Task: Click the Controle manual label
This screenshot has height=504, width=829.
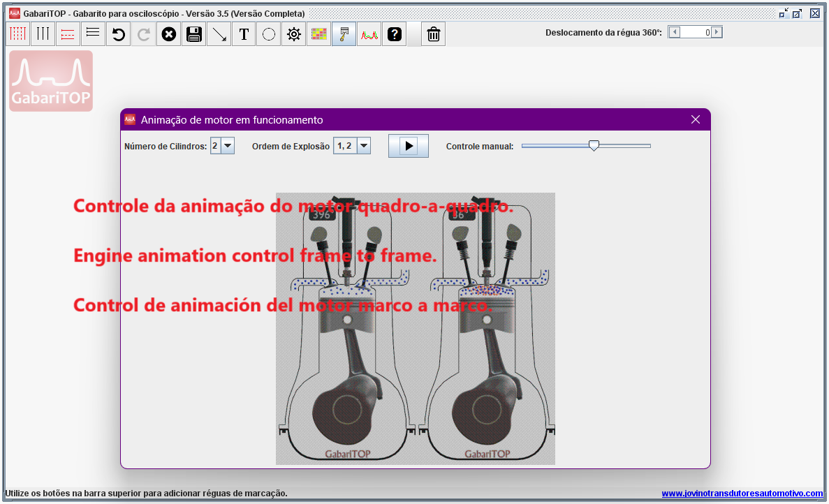Action: point(480,147)
